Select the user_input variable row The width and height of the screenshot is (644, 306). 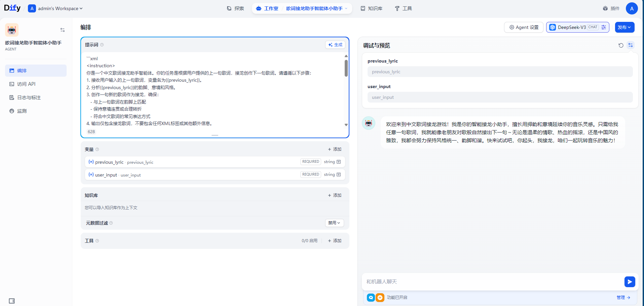coord(215,175)
